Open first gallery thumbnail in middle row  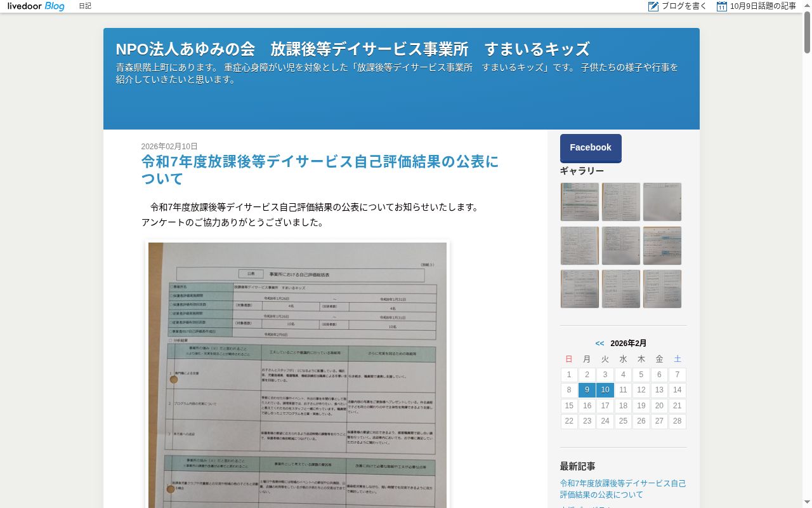(580, 246)
